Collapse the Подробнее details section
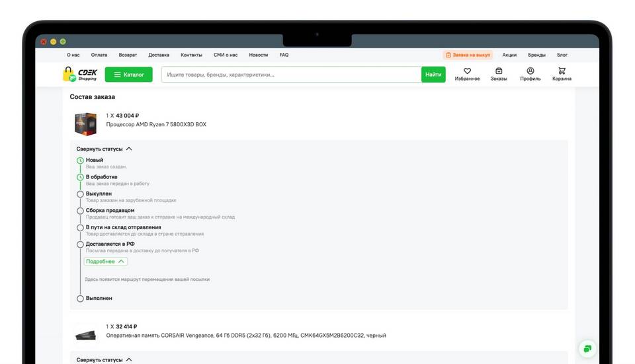The image size is (635, 364). 105,261
